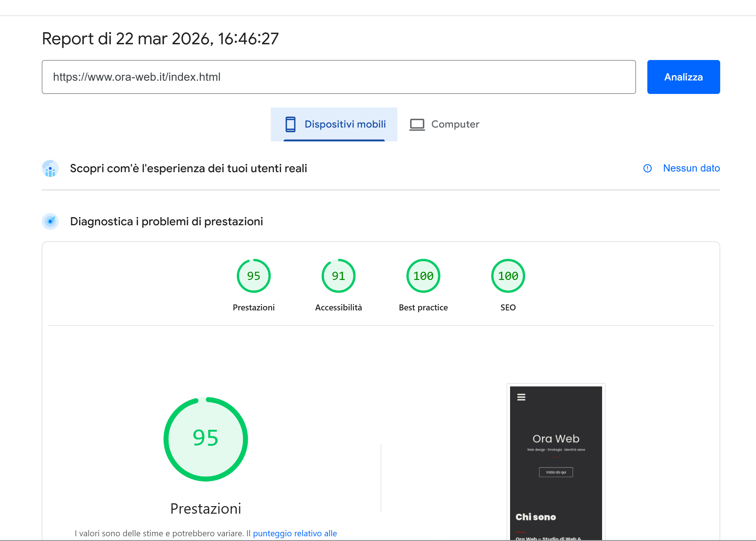The height and width of the screenshot is (541, 756).
Task: Select the Prestazioni 95 score gauge
Action: 253,276
